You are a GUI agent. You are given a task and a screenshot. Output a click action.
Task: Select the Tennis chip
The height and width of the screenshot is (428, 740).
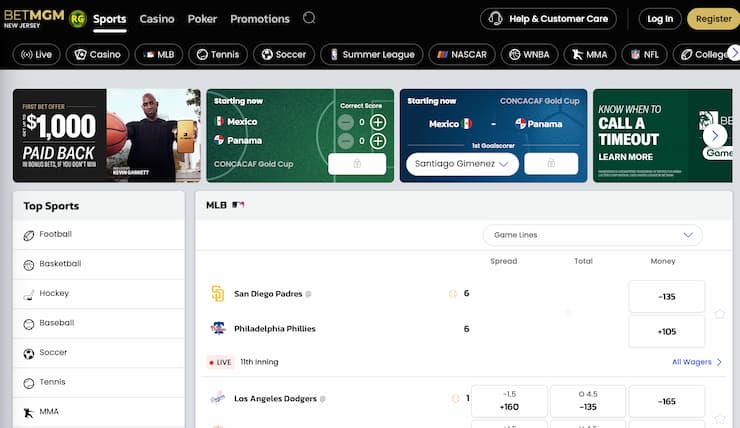[218, 55]
